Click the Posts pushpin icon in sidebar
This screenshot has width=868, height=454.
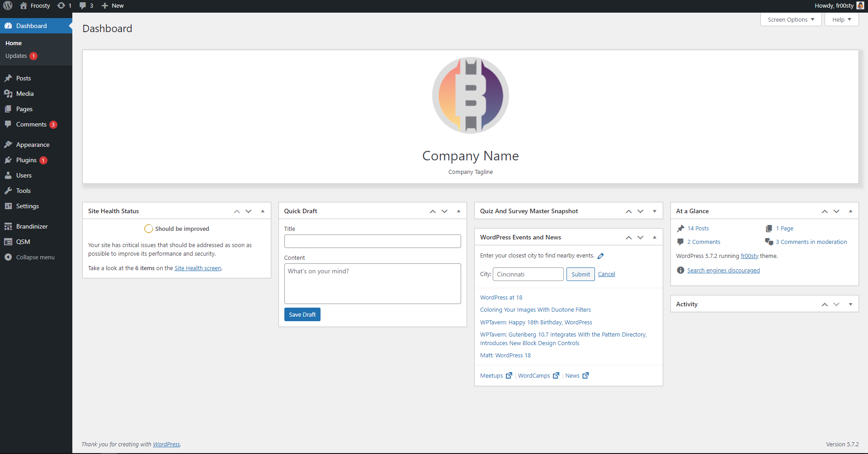tap(8, 78)
